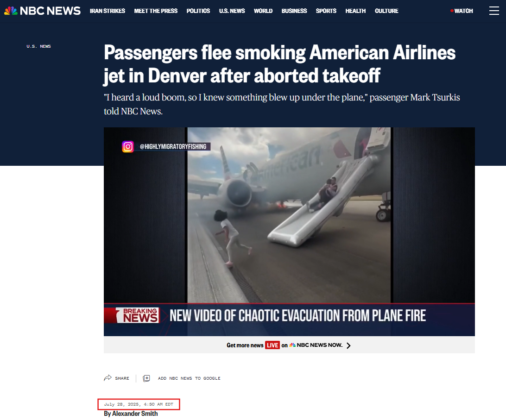Open the Iran Strikes section
The height and width of the screenshot is (420, 506).
point(108,11)
